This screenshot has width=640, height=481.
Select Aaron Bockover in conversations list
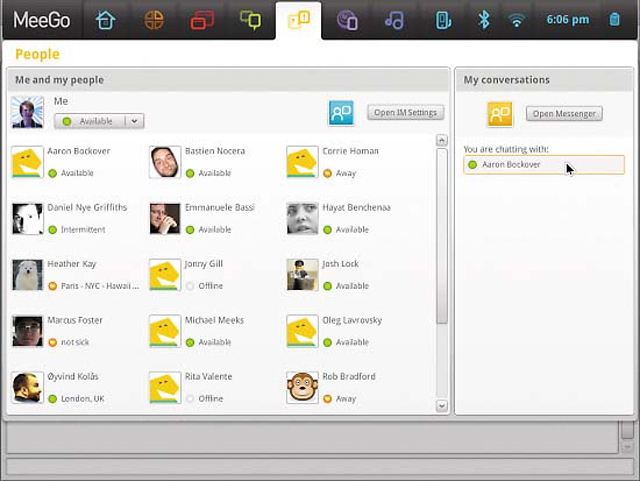coord(544,165)
